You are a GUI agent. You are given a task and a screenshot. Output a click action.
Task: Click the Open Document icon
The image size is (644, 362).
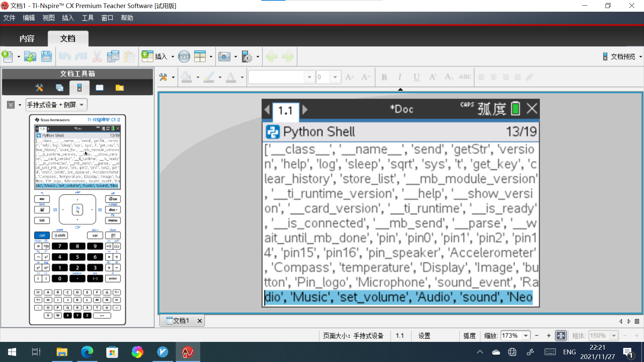tap(30, 56)
